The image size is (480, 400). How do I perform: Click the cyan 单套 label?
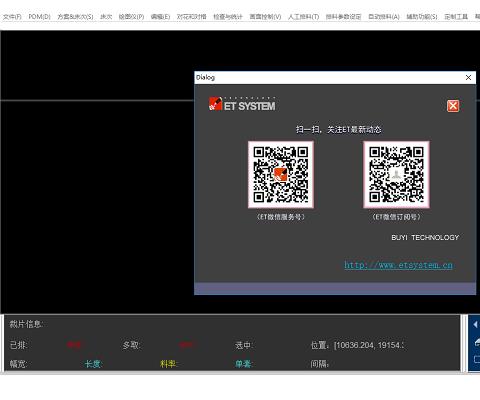pos(244,364)
